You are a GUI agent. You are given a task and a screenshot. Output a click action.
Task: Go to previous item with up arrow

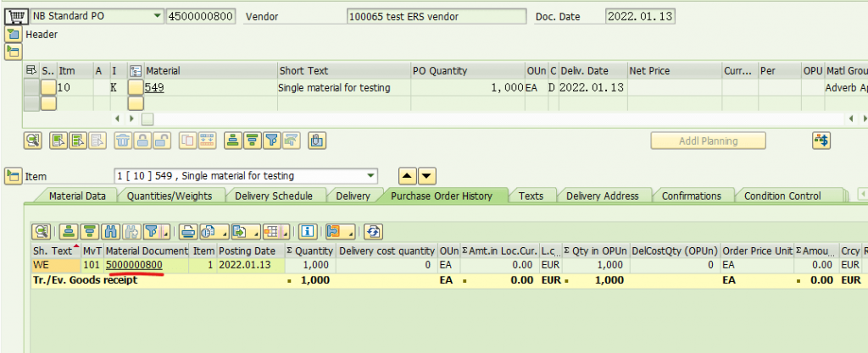(x=408, y=176)
